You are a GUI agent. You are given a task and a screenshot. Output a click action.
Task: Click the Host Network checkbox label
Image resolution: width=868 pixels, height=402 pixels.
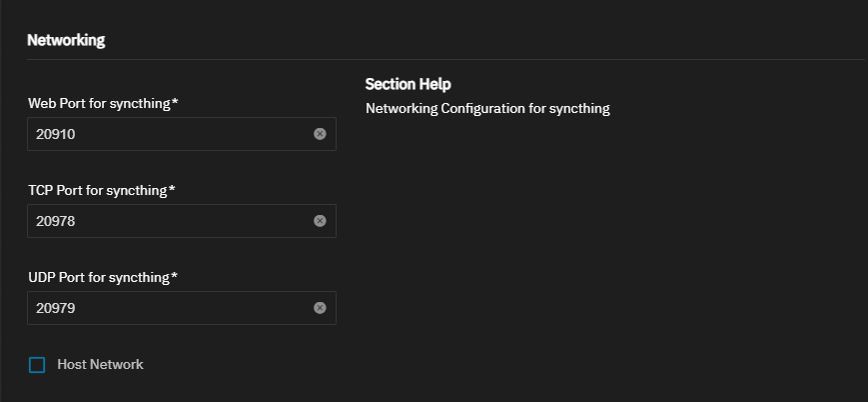coord(100,365)
